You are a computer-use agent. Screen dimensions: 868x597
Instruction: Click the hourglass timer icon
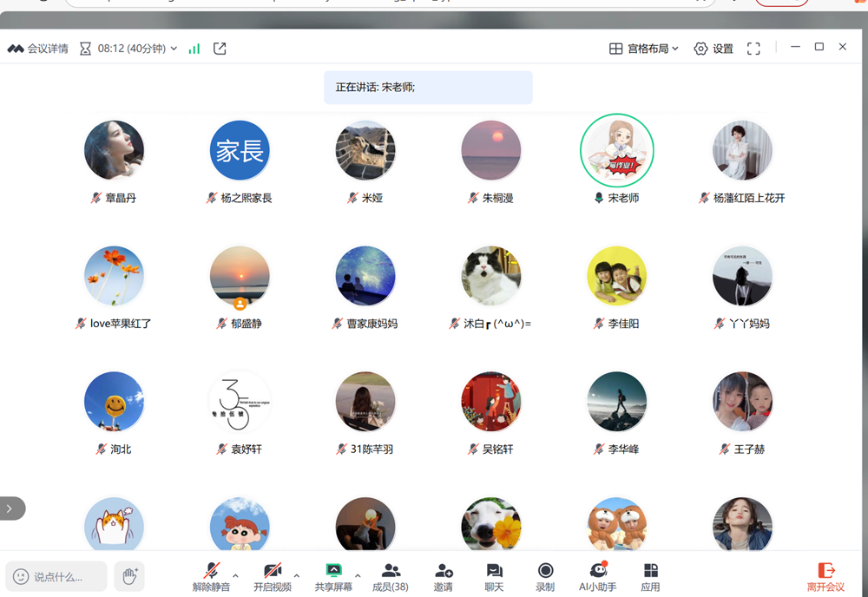[x=85, y=49]
